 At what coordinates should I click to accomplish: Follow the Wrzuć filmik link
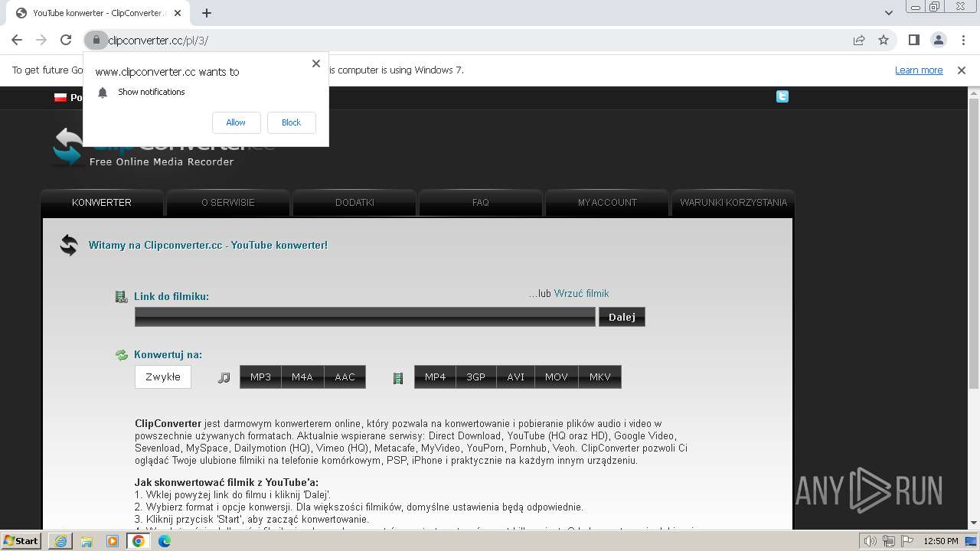click(x=582, y=294)
